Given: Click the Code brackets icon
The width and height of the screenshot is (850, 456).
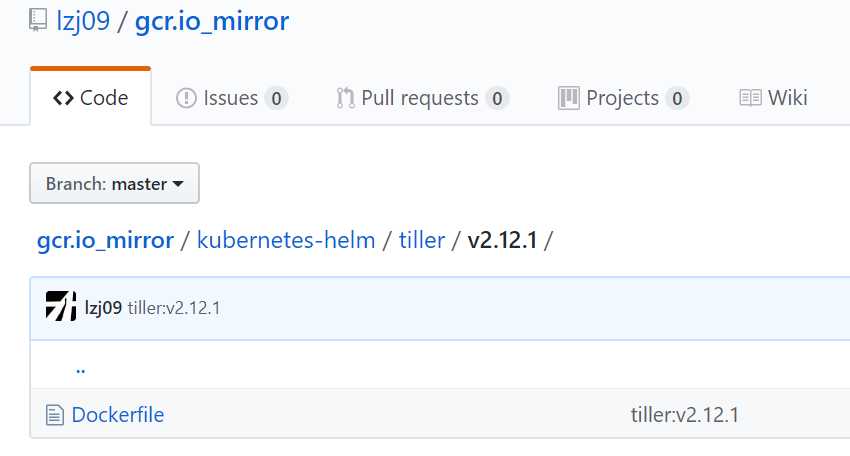Looking at the screenshot, I should point(63,98).
